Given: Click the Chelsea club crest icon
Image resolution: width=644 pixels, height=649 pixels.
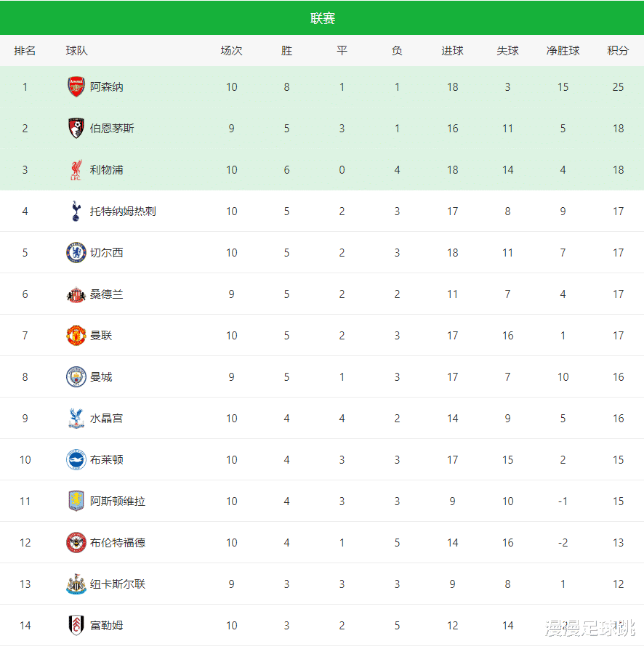Looking at the screenshot, I should point(76,253).
